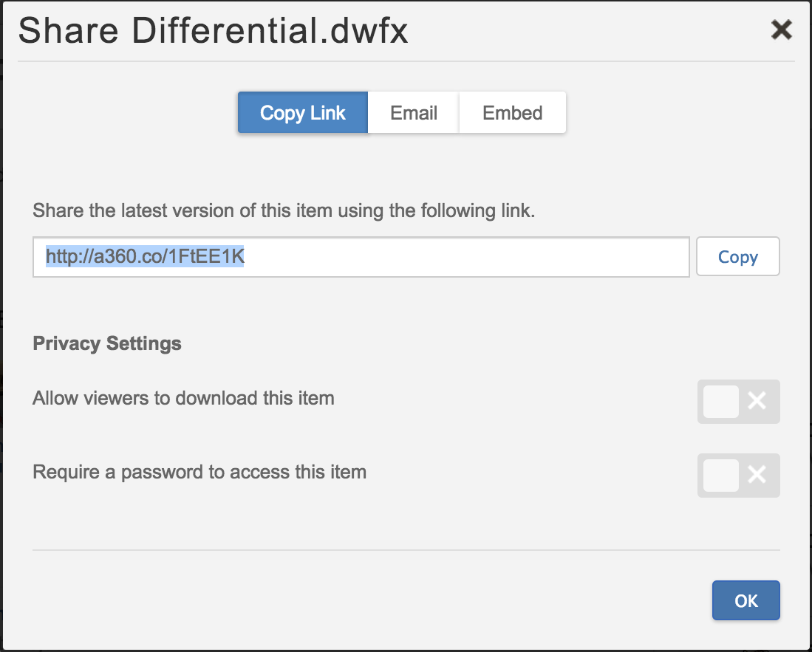This screenshot has height=652, width=812.
Task: Click the empty area of the link field
Action: pyautogui.click(x=465, y=257)
